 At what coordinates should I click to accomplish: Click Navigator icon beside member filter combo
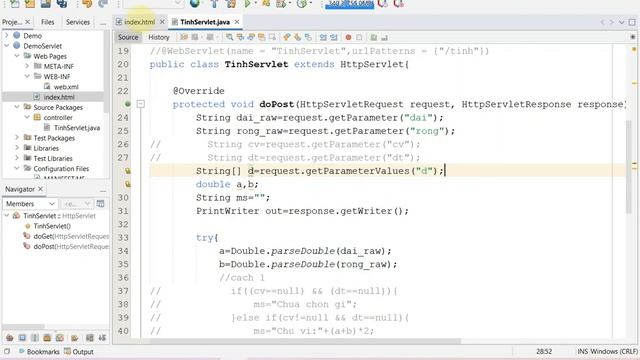100,203
